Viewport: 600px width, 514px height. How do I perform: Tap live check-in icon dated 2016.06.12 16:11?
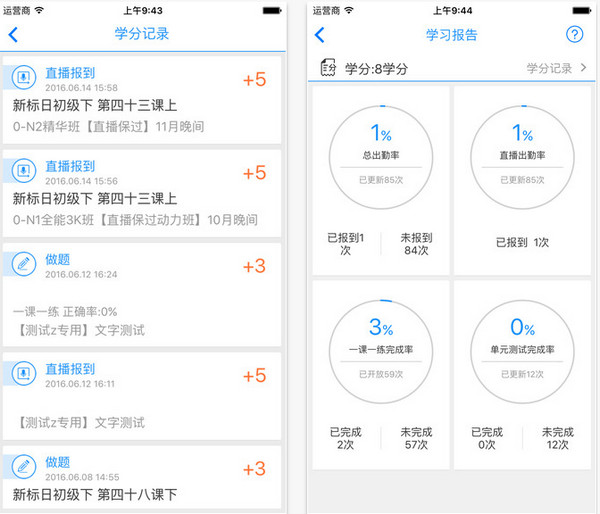pyautogui.click(x=24, y=373)
